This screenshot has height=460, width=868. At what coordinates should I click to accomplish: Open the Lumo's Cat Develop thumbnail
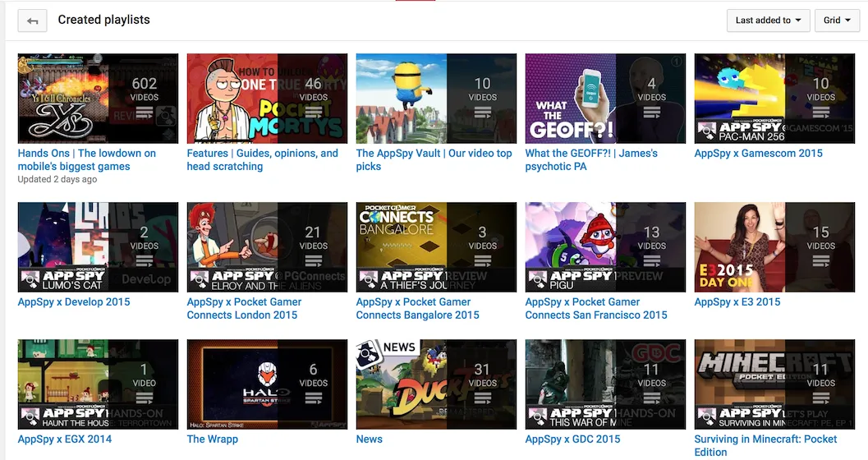(98, 247)
